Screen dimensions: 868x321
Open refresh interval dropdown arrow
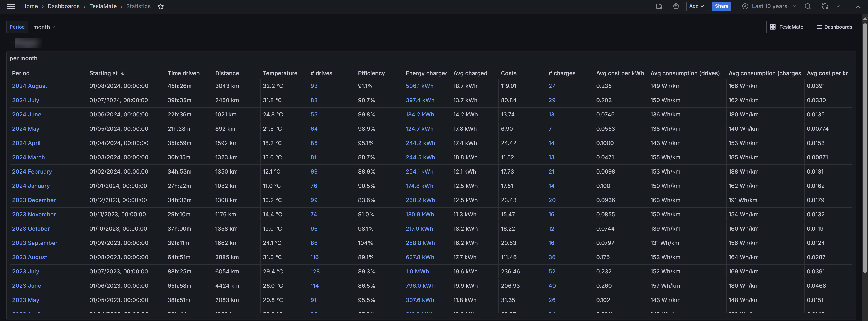coord(838,6)
